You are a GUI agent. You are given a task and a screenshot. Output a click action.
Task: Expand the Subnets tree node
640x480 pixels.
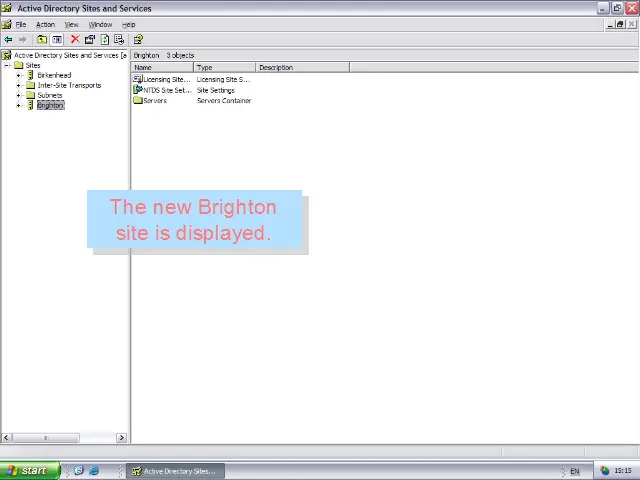tap(18, 95)
